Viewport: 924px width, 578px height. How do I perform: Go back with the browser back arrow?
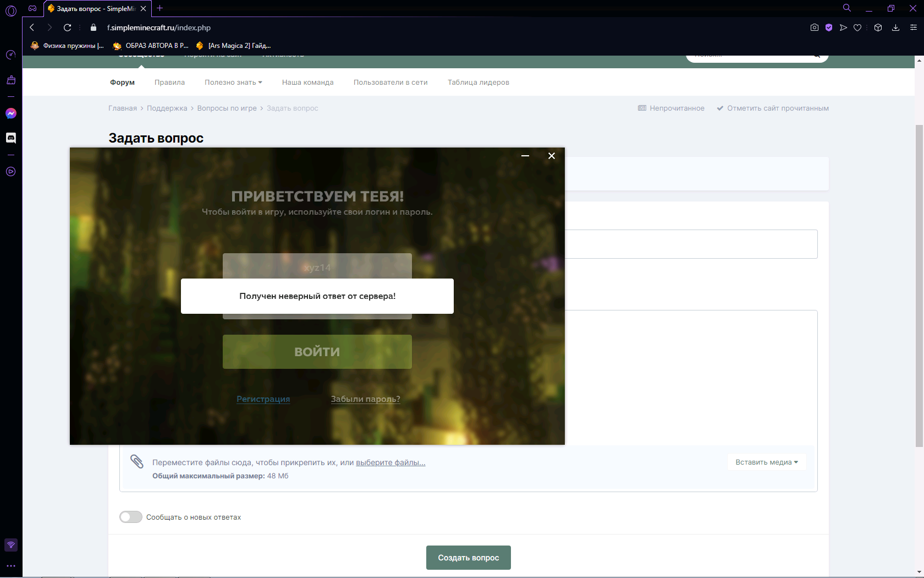pos(32,28)
